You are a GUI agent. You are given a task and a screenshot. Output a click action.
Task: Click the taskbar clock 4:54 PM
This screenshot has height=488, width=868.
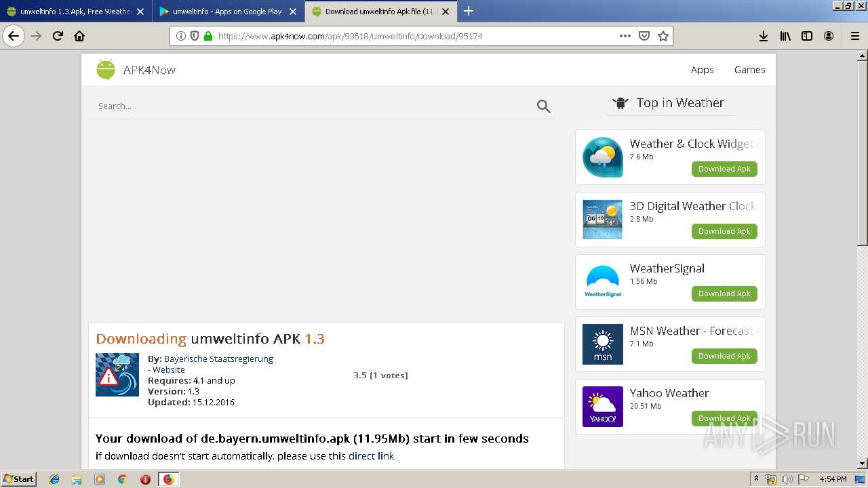coord(833,479)
